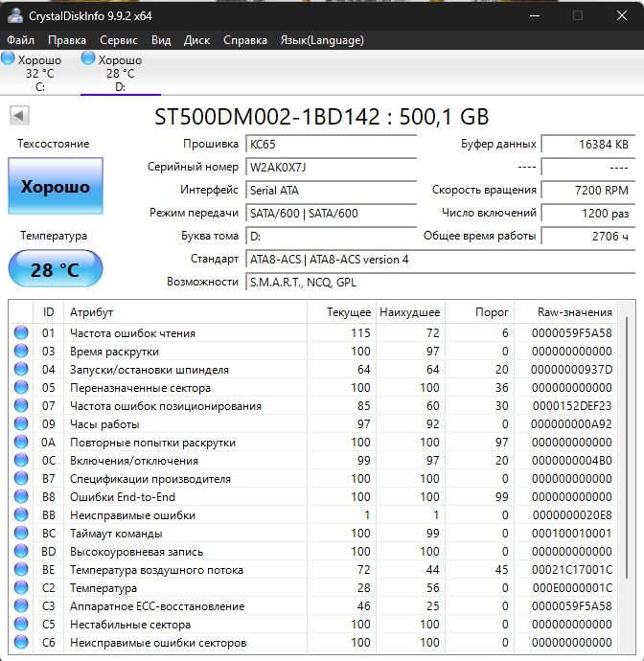The width and height of the screenshot is (644, 661).
Task: Click the blue status circle for drive D:
Action: (88, 58)
